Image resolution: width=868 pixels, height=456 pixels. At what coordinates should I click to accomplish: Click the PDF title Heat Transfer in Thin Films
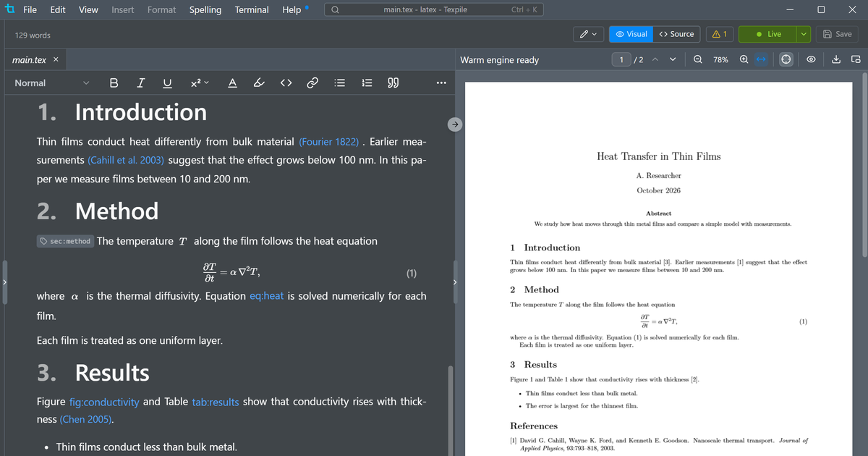point(659,156)
